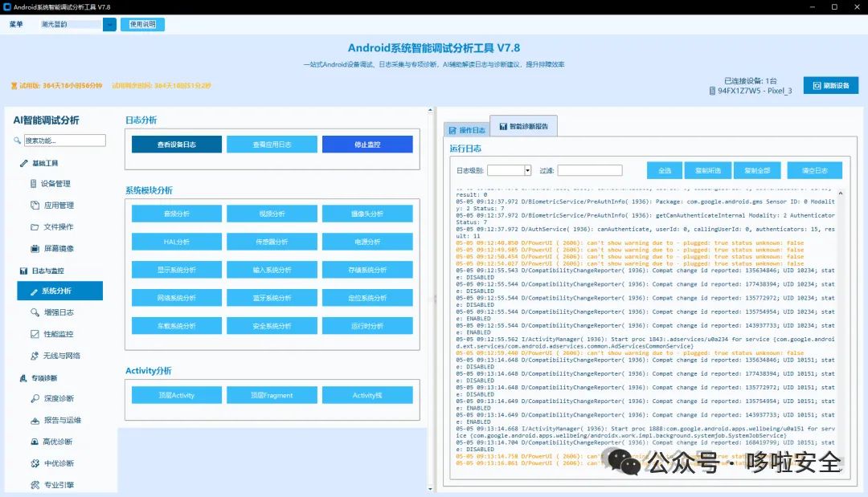The height and width of the screenshot is (497, 868).
Task: Click the hourglass icon beside 试用版 text
Action: 14,86
